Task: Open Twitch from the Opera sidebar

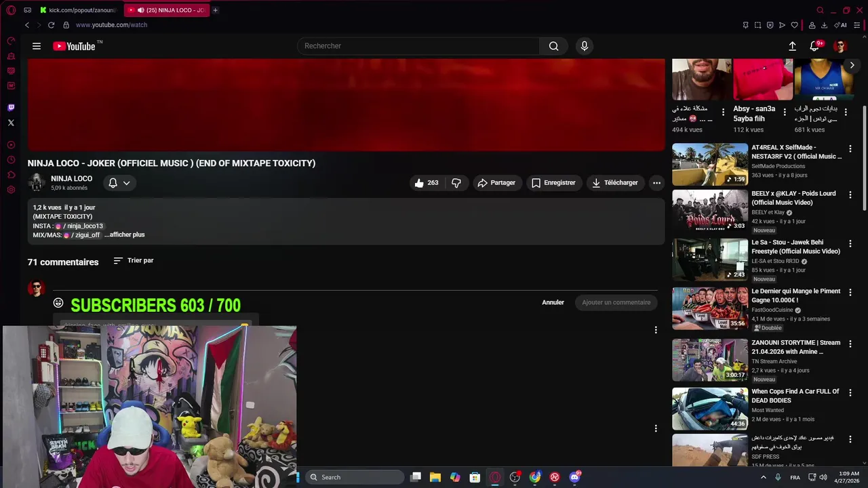Action: tap(11, 108)
